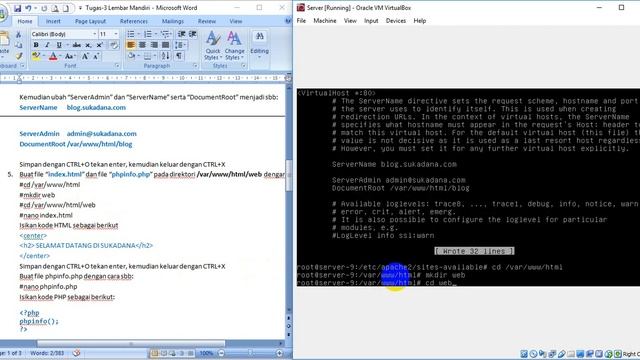Open the Calibri (Body) font name dropdown

click(95, 34)
